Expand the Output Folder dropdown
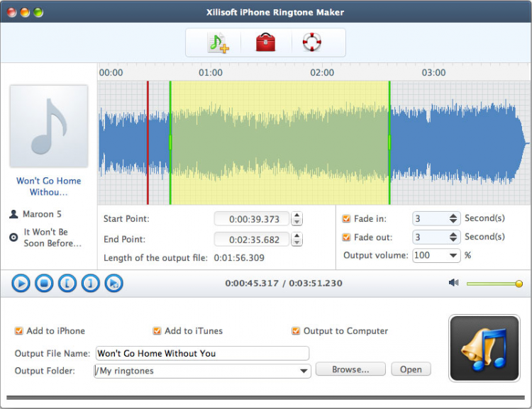The height and width of the screenshot is (409, 532). click(x=304, y=371)
